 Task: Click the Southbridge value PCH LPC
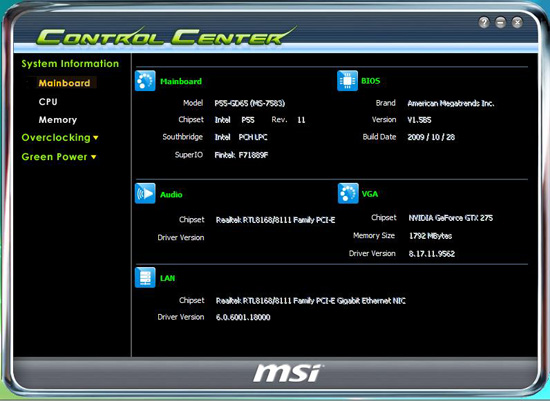[253, 137]
